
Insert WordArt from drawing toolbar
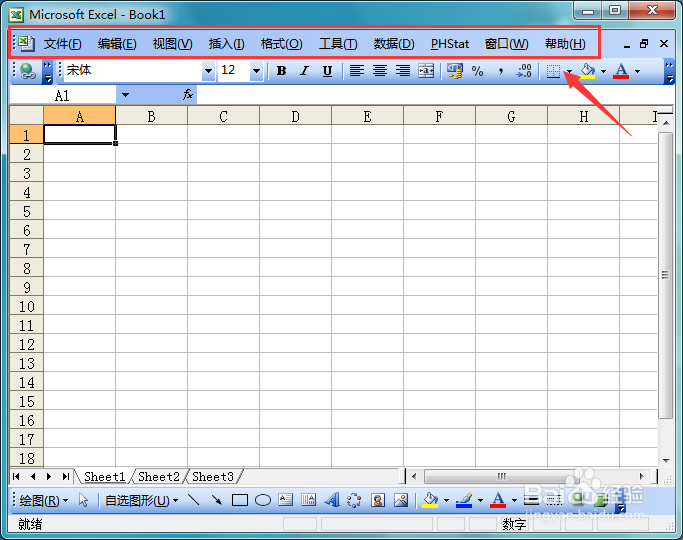pos(331,500)
